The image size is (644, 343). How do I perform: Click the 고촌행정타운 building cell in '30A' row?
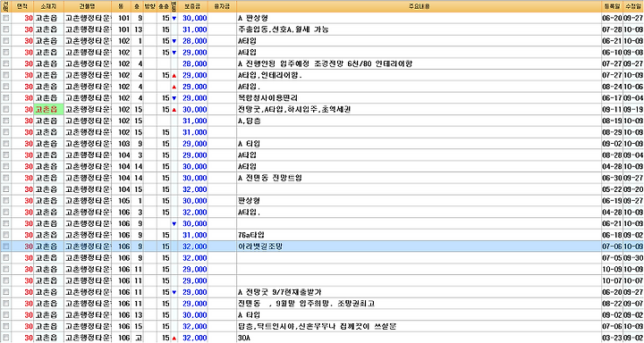(88, 338)
